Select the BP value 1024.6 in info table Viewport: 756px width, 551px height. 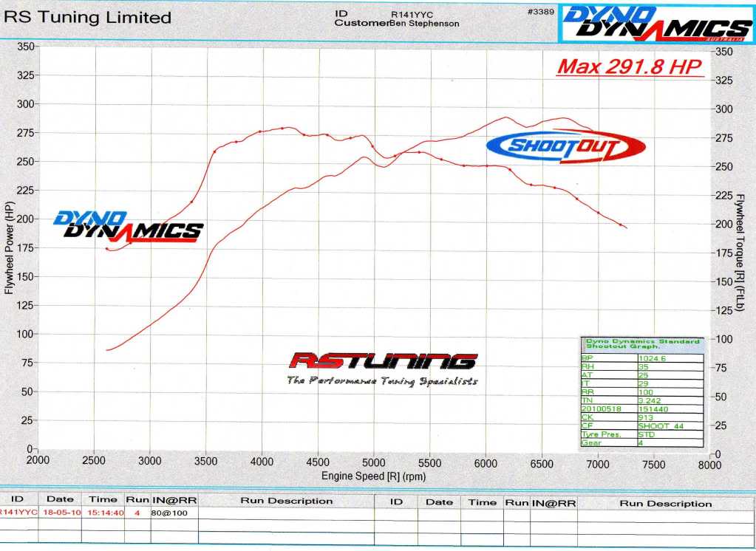click(650, 358)
